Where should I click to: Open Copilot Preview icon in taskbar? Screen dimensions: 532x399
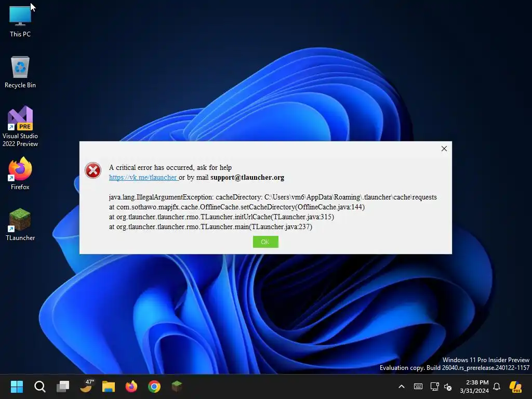coord(515,387)
